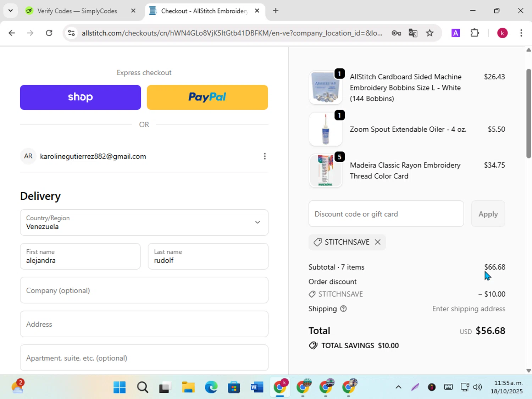532x399 pixels.
Task: Click the bobbins product thumbnail
Action: coord(326,87)
